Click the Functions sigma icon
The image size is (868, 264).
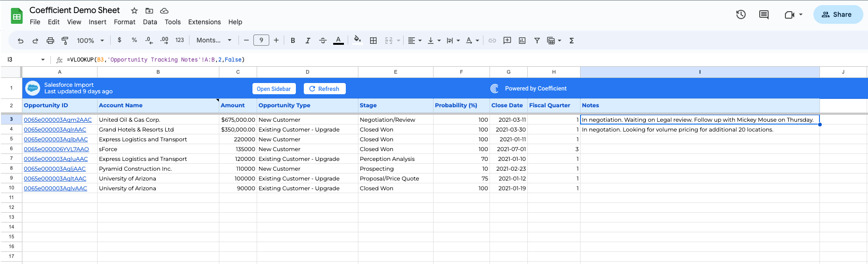(x=572, y=41)
